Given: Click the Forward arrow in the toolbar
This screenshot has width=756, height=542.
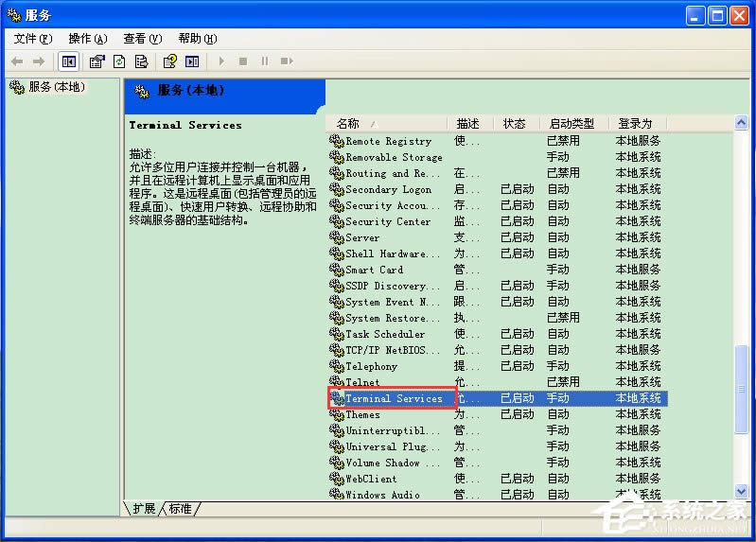Looking at the screenshot, I should pos(39,61).
